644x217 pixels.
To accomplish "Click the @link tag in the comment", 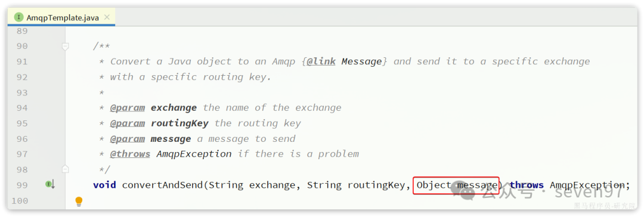I will 321,61.
